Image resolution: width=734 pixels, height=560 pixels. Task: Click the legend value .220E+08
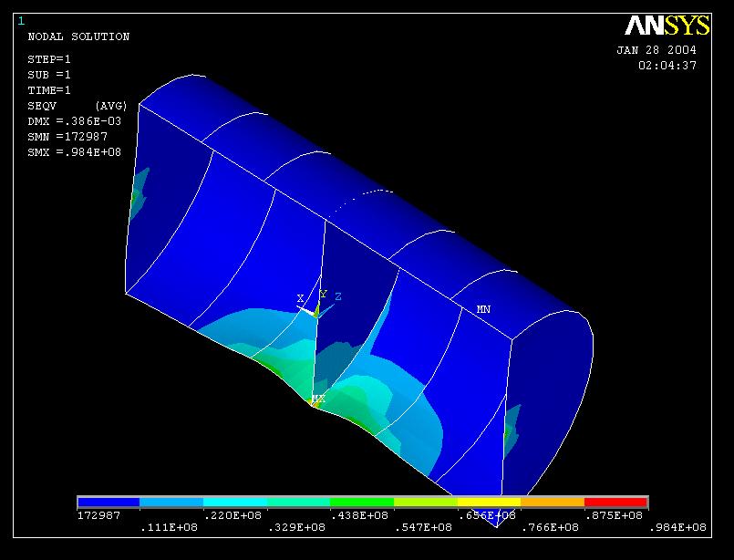coord(233,515)
